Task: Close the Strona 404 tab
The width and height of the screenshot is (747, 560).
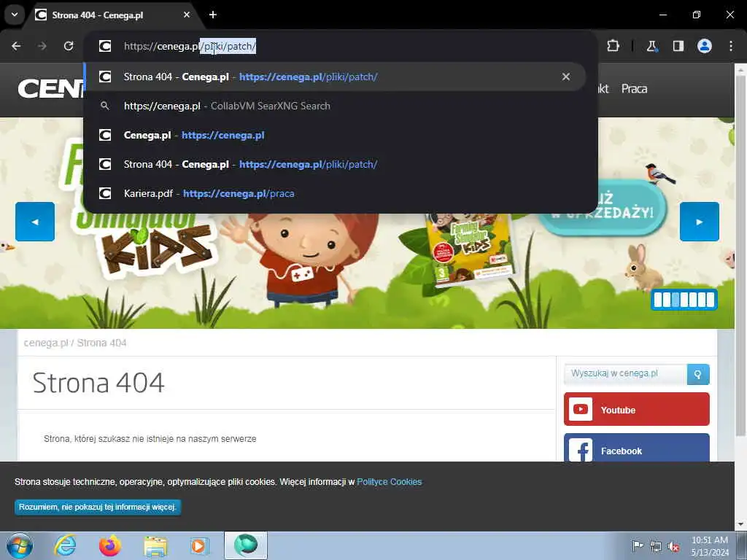Action: point(187,15)
